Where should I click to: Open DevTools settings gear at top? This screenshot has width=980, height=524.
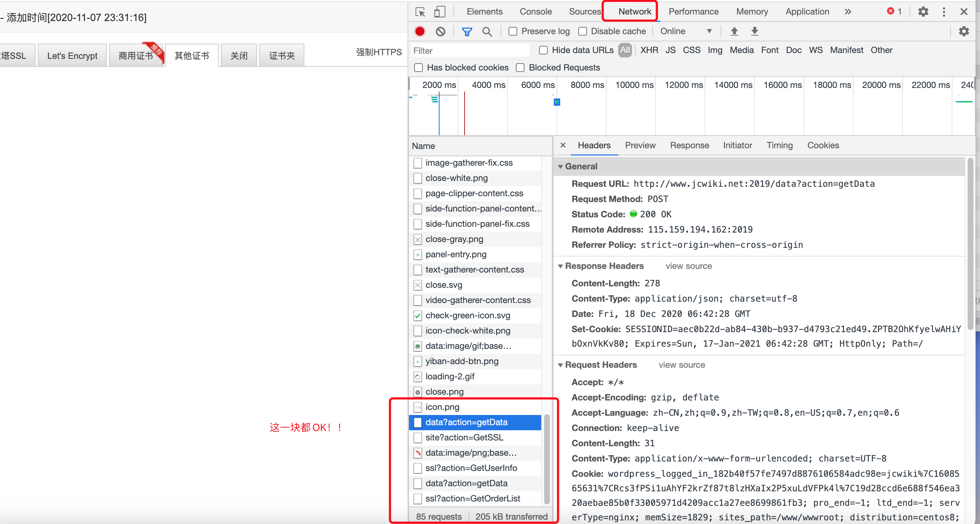923,12
